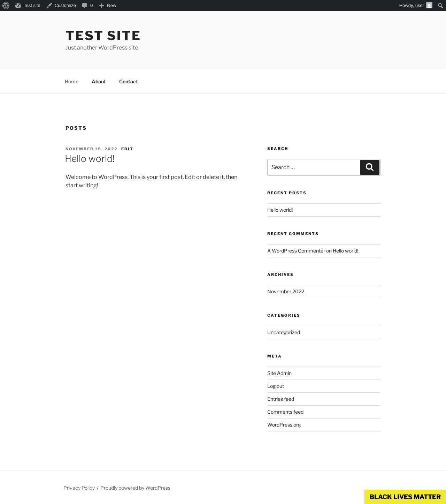Open the Hello world! post title

point(90,159)
